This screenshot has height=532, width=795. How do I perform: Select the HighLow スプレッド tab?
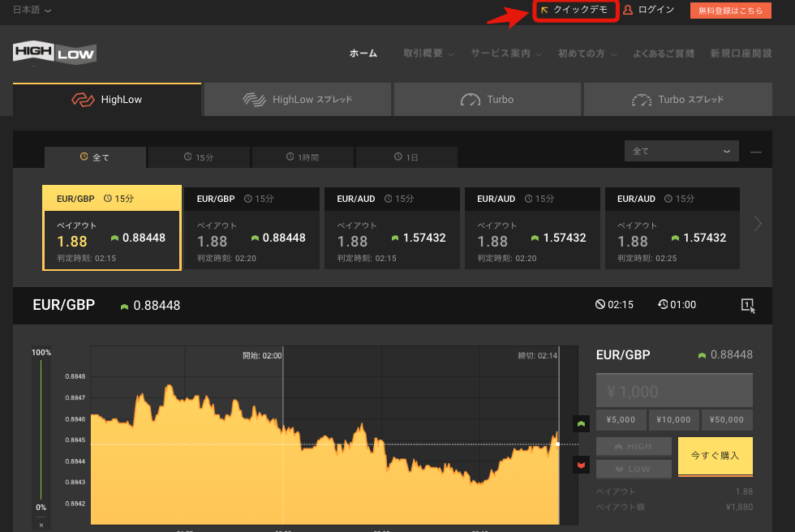coord(297,99)
